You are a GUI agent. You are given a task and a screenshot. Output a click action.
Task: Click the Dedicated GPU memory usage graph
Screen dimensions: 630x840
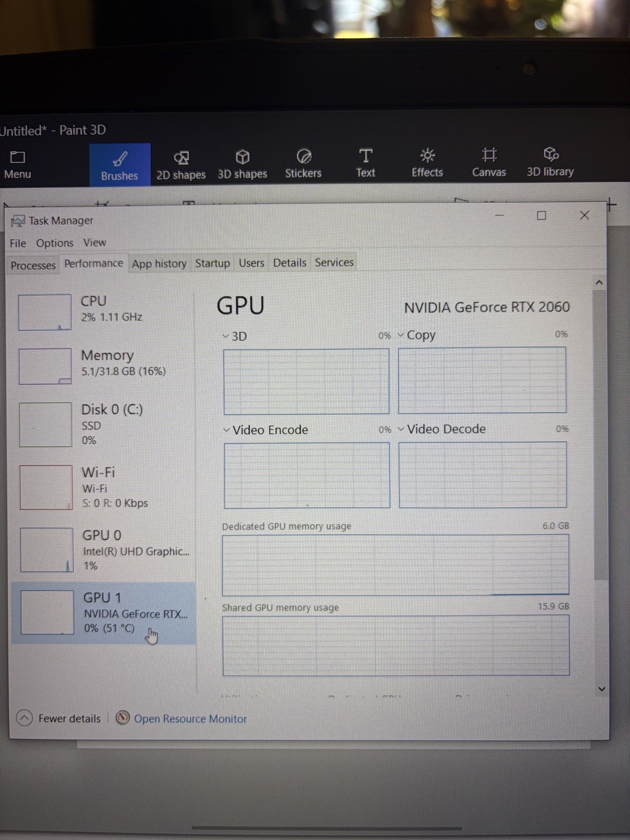click(x=395, y=565)
